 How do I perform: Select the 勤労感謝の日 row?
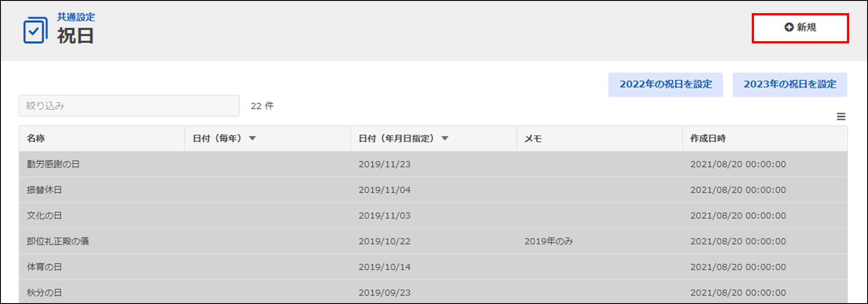53,164
